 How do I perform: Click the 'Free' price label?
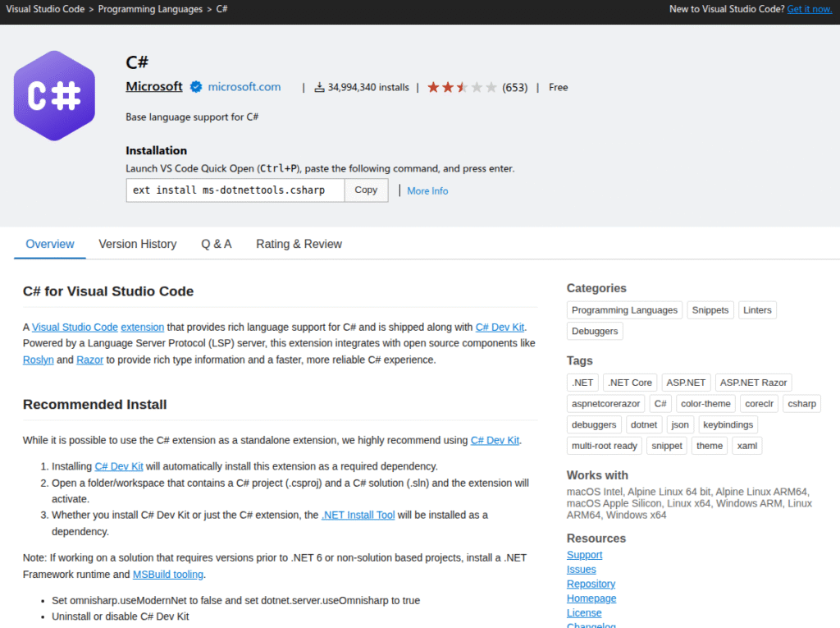pos(558,87)
